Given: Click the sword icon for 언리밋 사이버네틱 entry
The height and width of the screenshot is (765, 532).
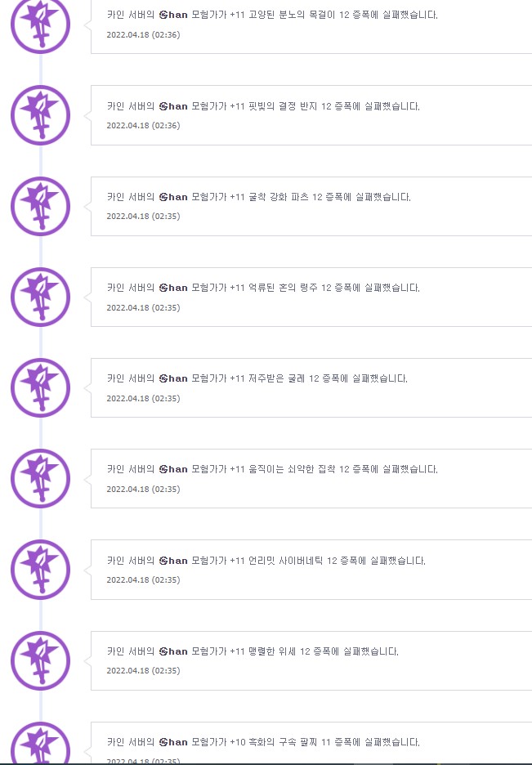Looking at the screenshot, I should tap(41, 570).
